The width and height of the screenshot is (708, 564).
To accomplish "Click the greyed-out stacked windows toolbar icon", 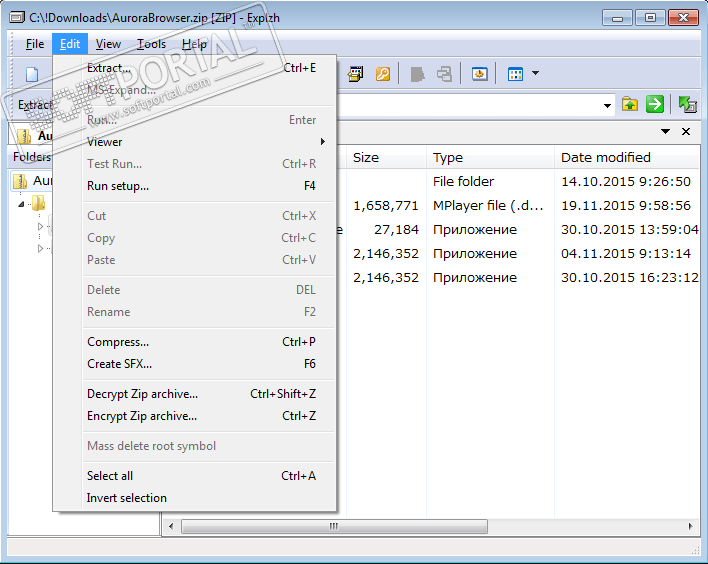I will pos(444,74).
